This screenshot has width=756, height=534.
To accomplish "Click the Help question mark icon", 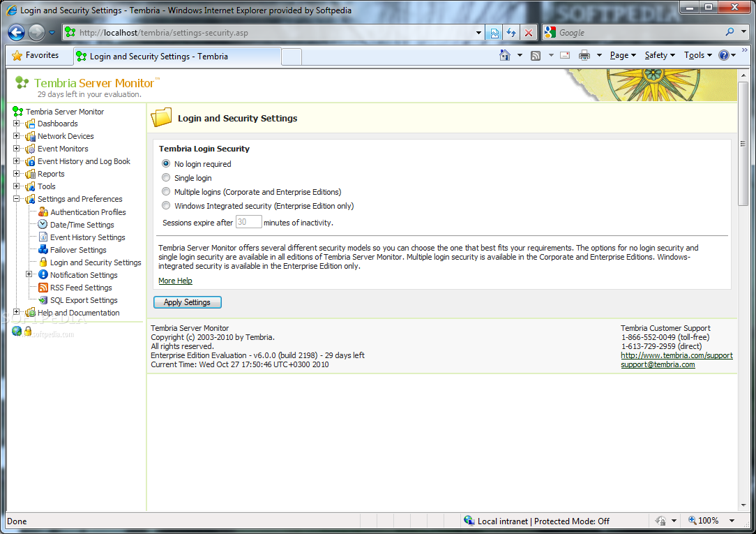I will coord(724,55).
